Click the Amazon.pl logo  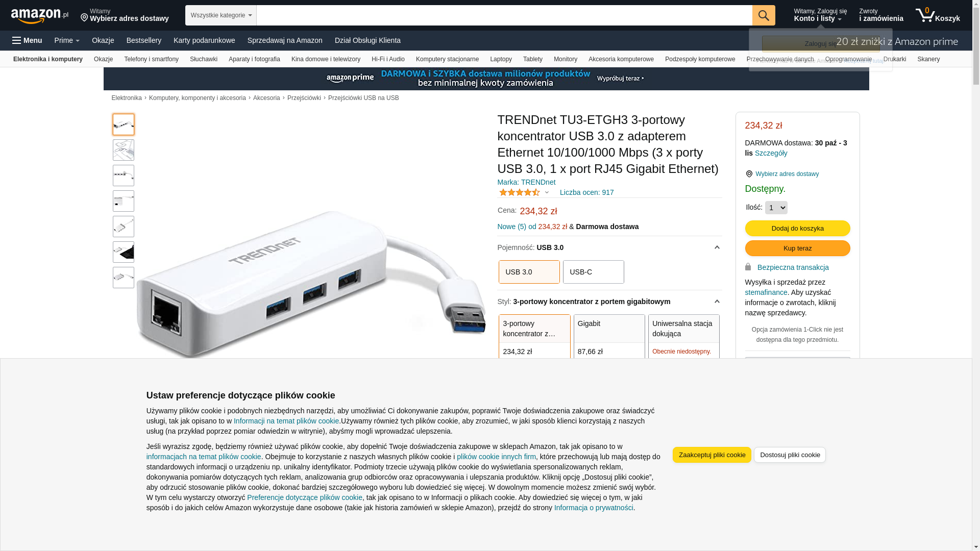[x=40, y=16]
